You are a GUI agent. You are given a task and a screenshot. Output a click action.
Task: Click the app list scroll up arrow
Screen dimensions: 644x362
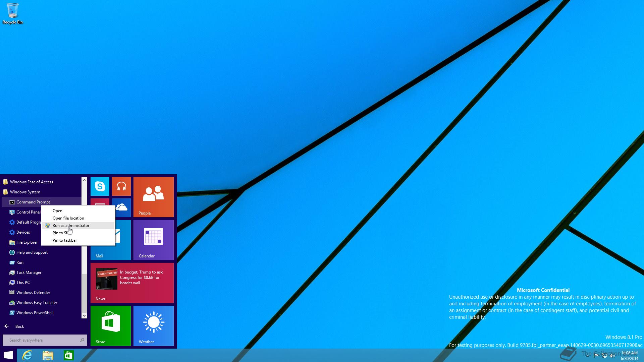click(x=84, y=180)
